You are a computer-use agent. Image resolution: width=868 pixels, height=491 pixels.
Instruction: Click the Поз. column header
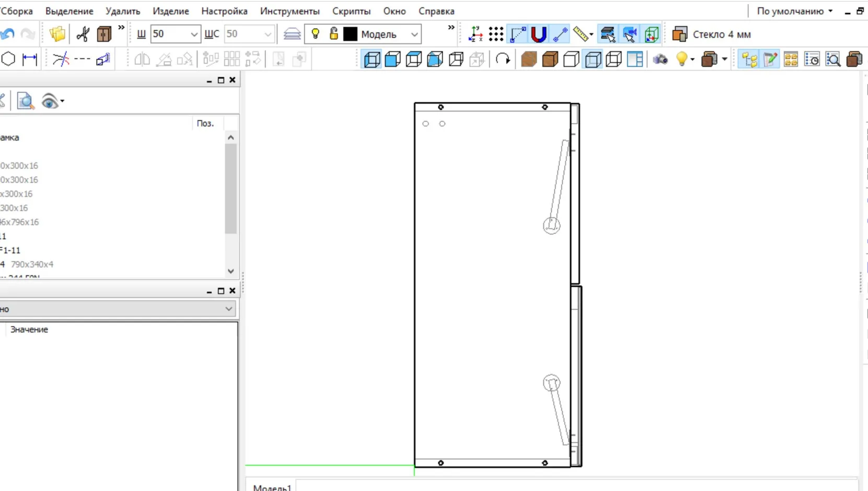click(205, 123)
